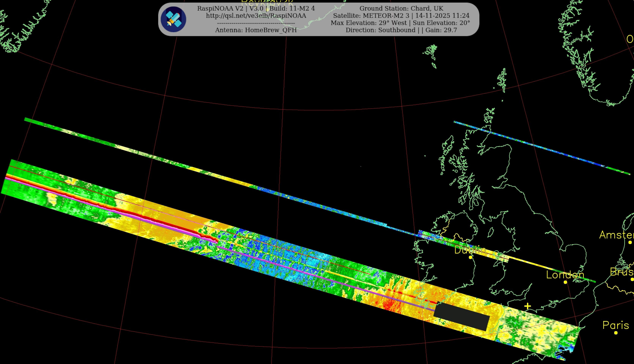Click the yellow dot marking London
The width and height of the screenshot is (634, 364).
[565, 282]
